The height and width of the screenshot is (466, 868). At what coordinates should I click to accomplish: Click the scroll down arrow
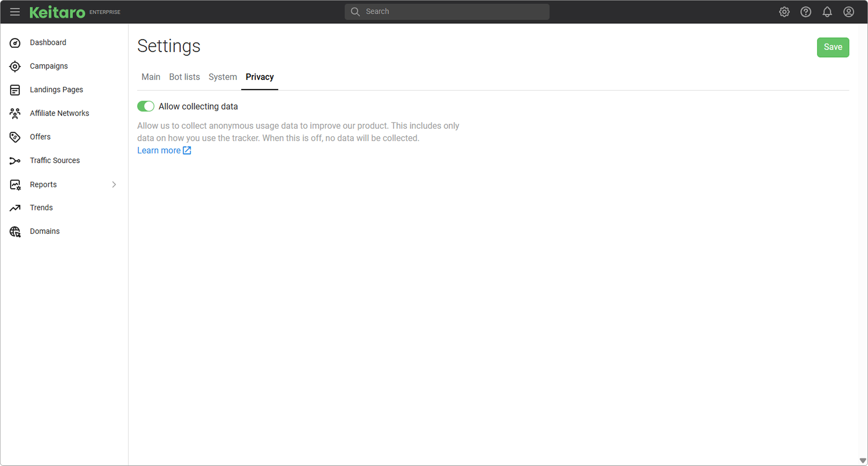[863, 461]
